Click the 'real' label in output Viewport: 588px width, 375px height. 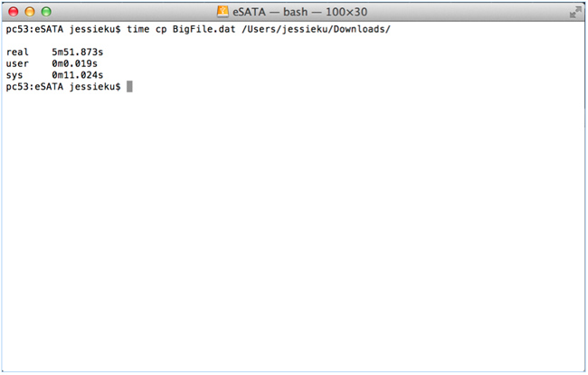pos(17,52)
